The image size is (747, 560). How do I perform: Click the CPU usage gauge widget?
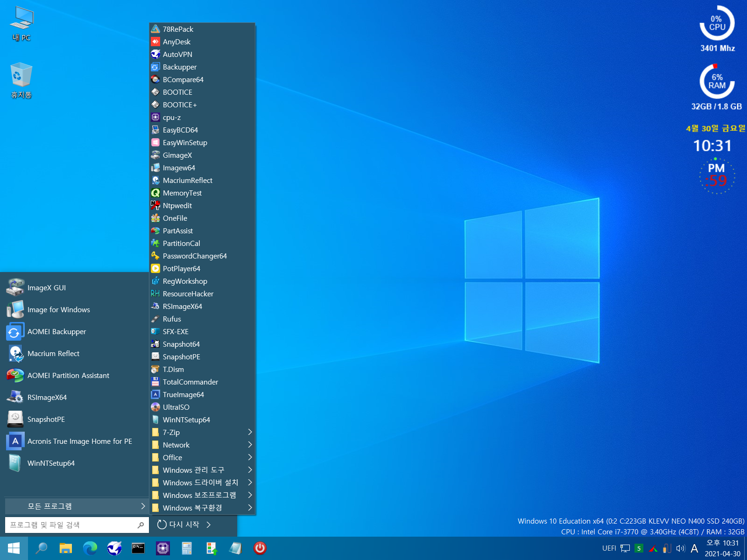coord(717,23)
